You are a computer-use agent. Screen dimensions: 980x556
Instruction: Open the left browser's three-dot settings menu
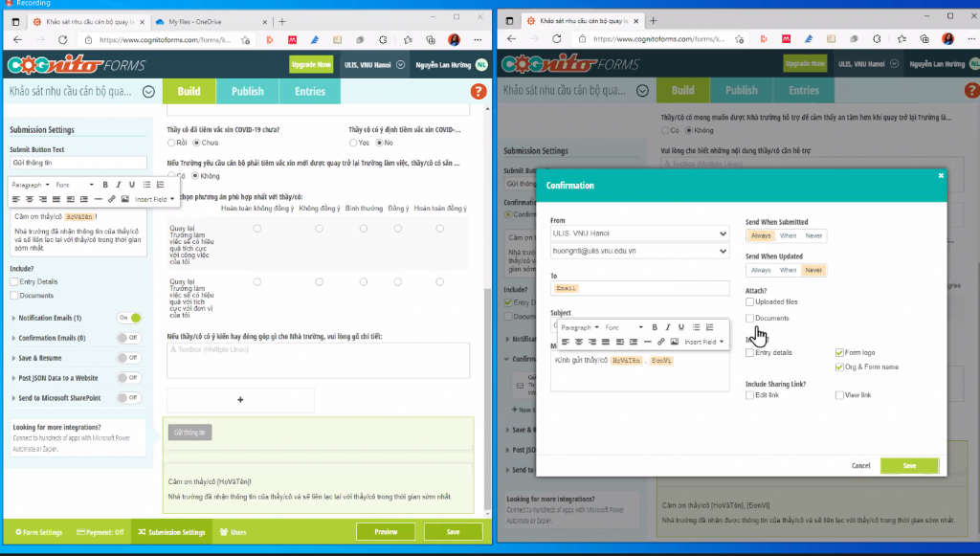478,39
